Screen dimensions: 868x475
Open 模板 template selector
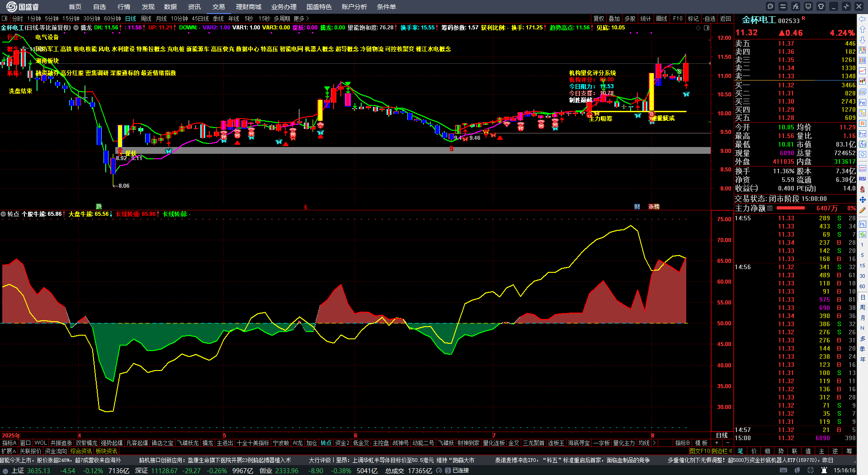tap(701, 443)
